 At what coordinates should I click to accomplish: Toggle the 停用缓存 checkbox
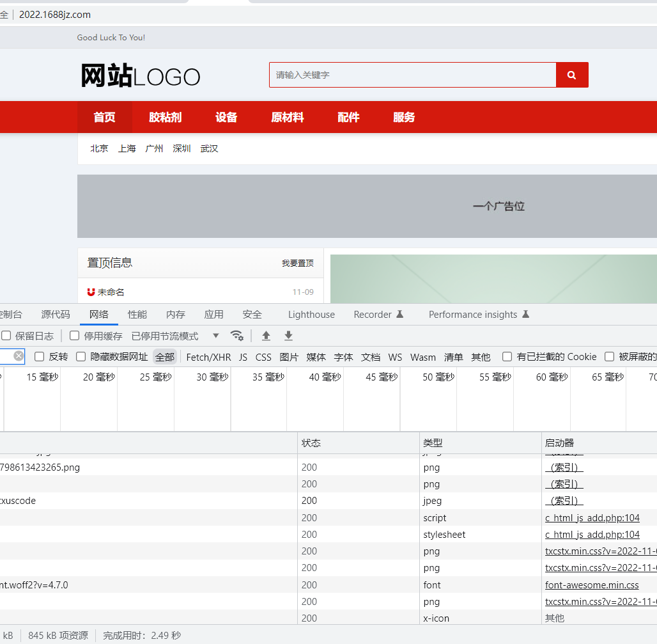[75, 336]
